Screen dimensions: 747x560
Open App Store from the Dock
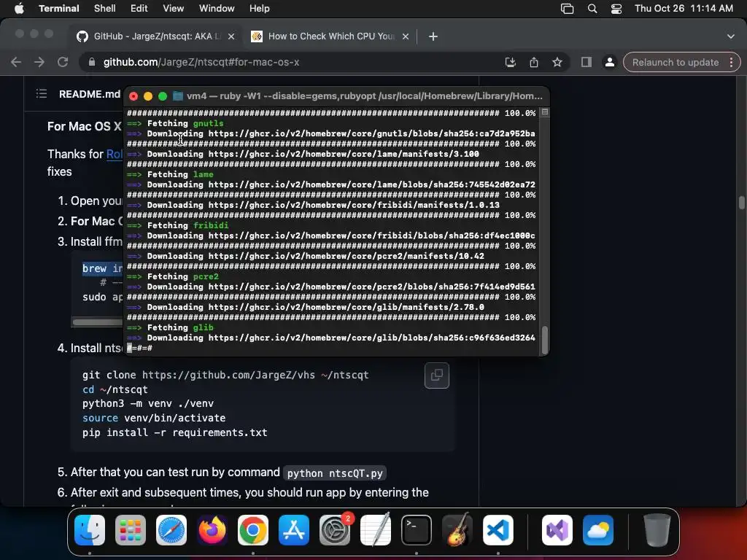coord(294,530)
